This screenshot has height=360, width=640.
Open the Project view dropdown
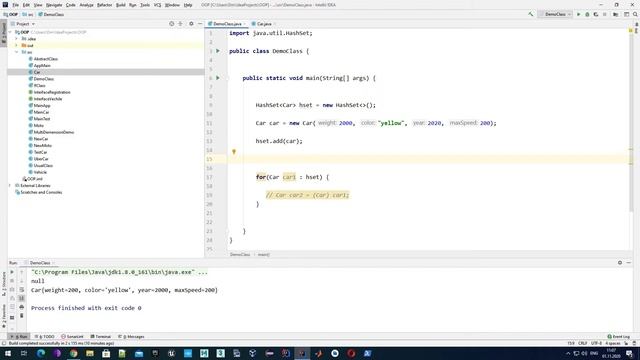pos(23,24)
